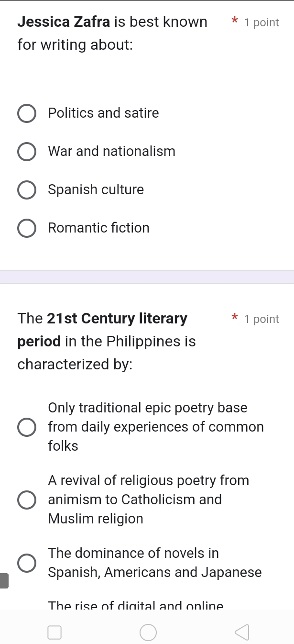Tap the 'Spanish culture' option label
The image size is (294, 644).
(96, 190)
